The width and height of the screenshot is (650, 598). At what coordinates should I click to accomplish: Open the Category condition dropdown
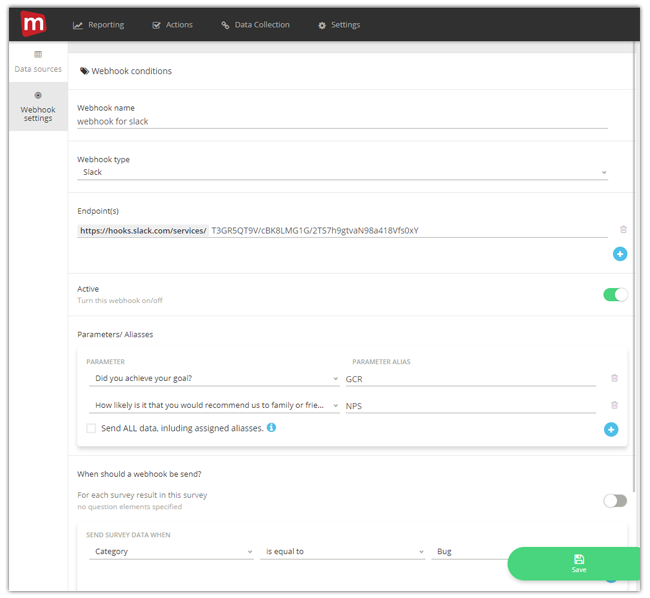171,552
